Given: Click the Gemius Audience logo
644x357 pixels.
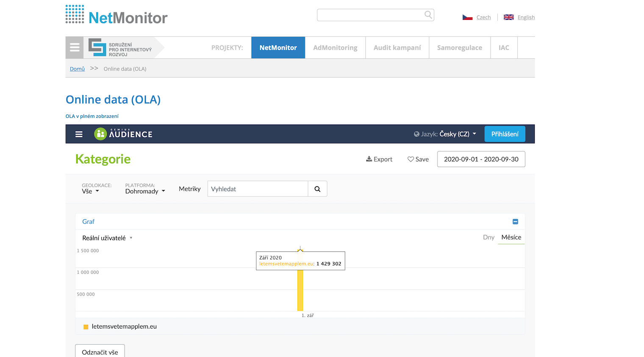Looking at the screenshot, I should pos(123,134).
